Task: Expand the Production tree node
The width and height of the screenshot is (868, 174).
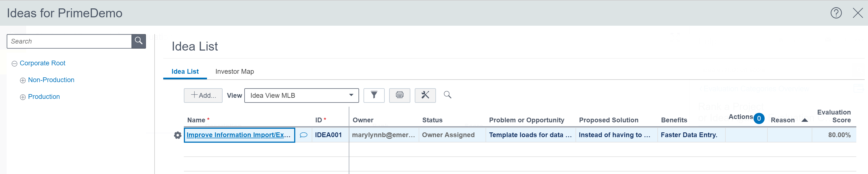Action: pos(23,97)
